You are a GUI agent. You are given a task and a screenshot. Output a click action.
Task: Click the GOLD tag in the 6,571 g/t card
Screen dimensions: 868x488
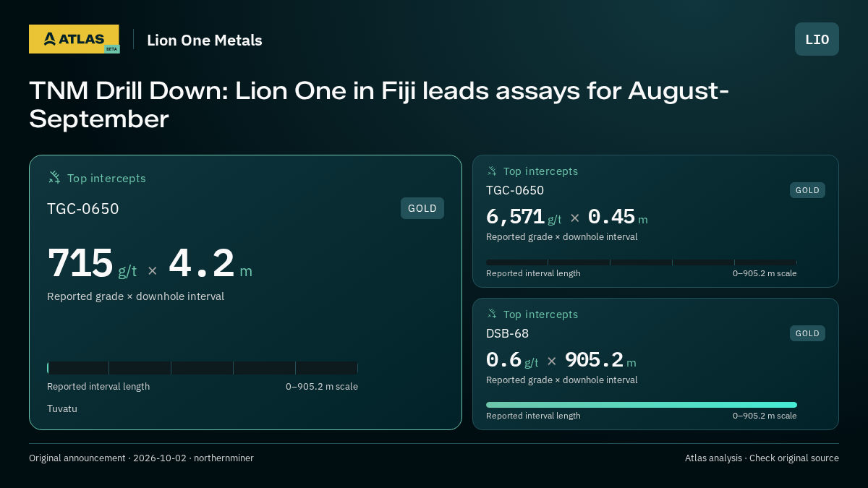click(x=807, y=190)
